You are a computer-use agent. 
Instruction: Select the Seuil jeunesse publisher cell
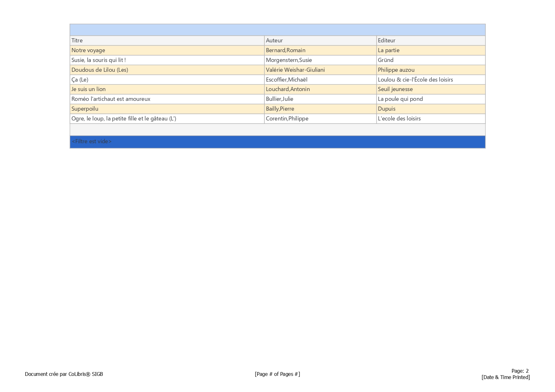pyautogui.click(x=431, y=89)
